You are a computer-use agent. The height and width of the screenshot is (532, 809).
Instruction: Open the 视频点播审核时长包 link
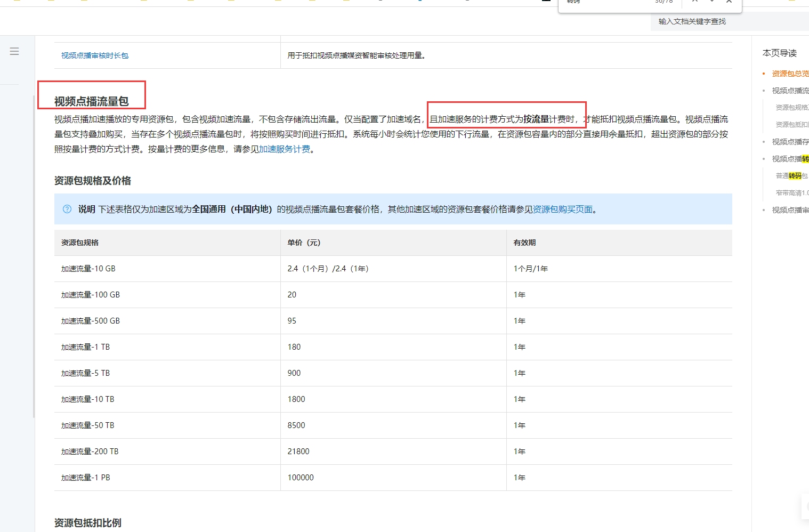95,55
